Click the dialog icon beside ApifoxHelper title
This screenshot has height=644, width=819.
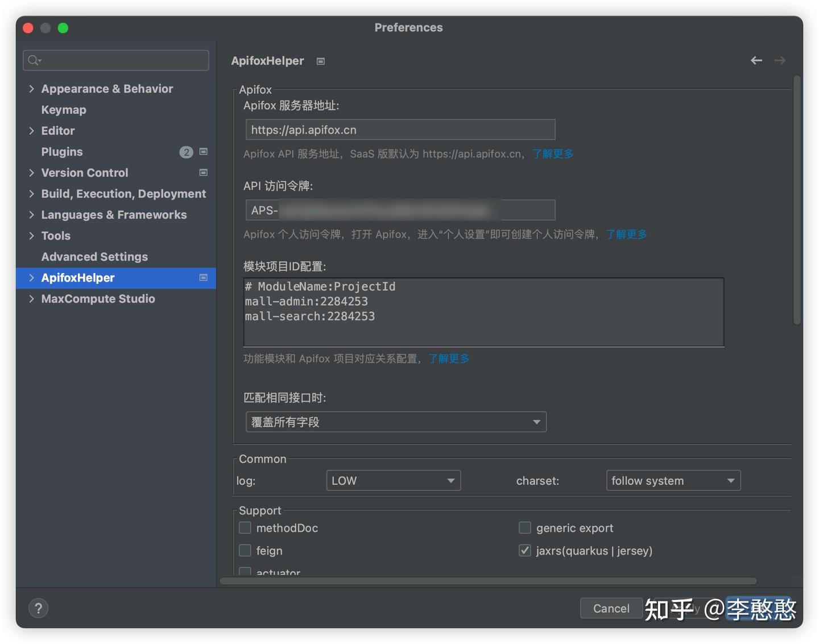tap(320, 61)
